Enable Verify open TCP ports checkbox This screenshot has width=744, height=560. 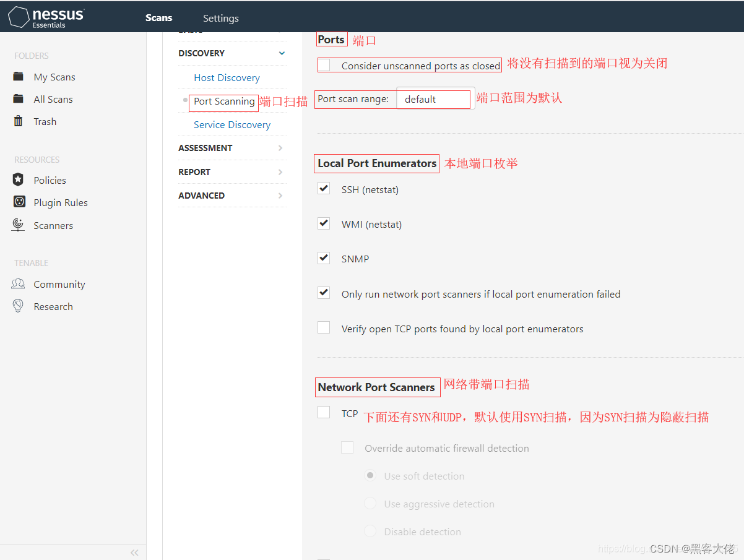[324, 327]
